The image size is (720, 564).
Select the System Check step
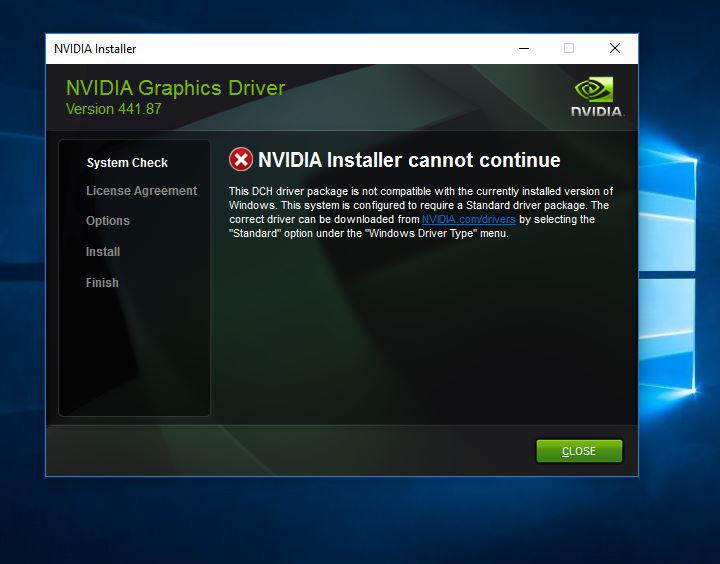click(x=127, y=163)
